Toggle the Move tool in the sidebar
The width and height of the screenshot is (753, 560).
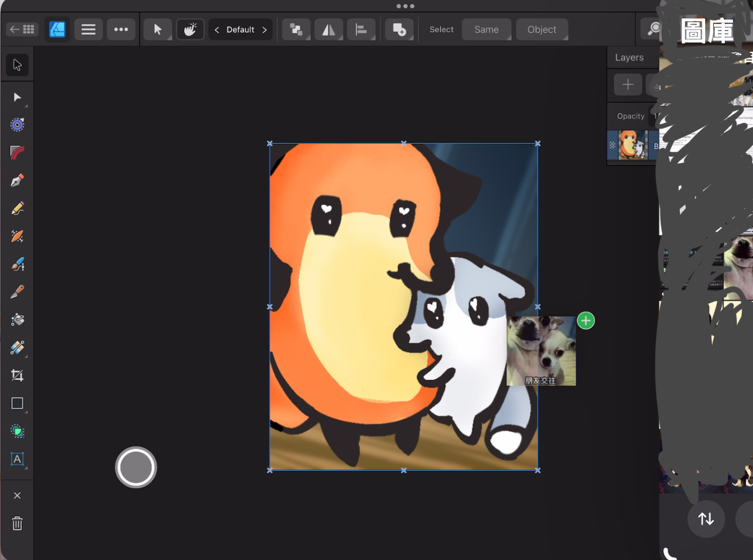point(17,65)
